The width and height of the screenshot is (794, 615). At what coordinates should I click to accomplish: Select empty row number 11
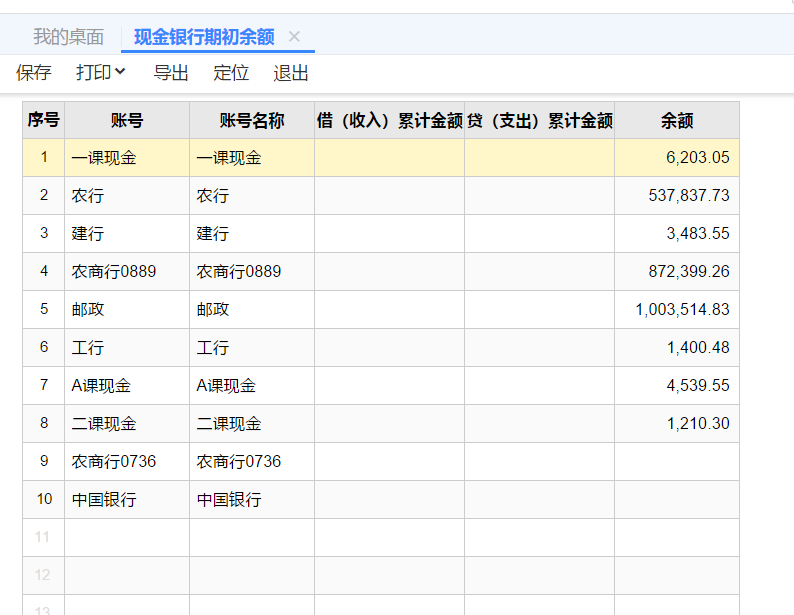(44, 537)
